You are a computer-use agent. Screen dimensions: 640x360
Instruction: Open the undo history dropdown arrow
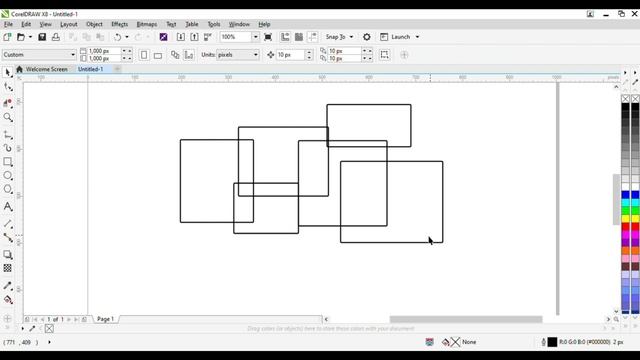point(127,37)
